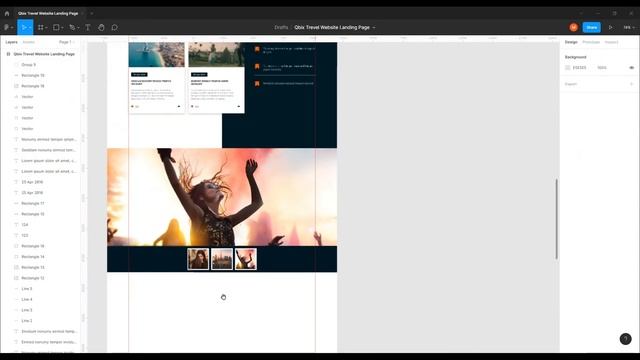Click the large concert dancer photo

coord(222,197)
